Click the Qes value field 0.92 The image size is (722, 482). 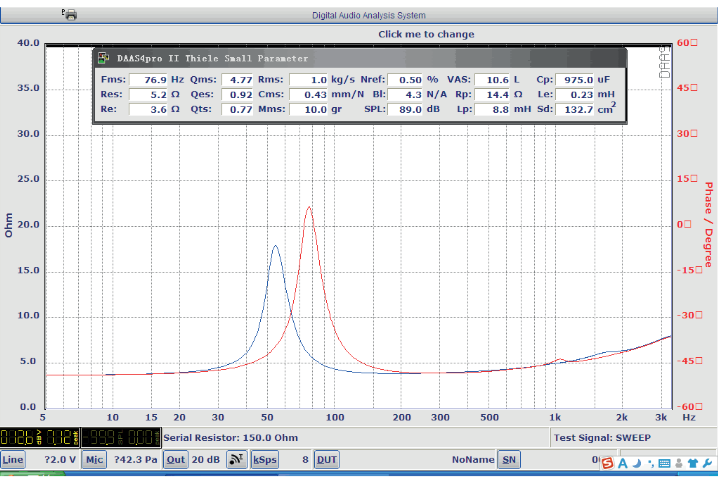[x=237, y=94]
